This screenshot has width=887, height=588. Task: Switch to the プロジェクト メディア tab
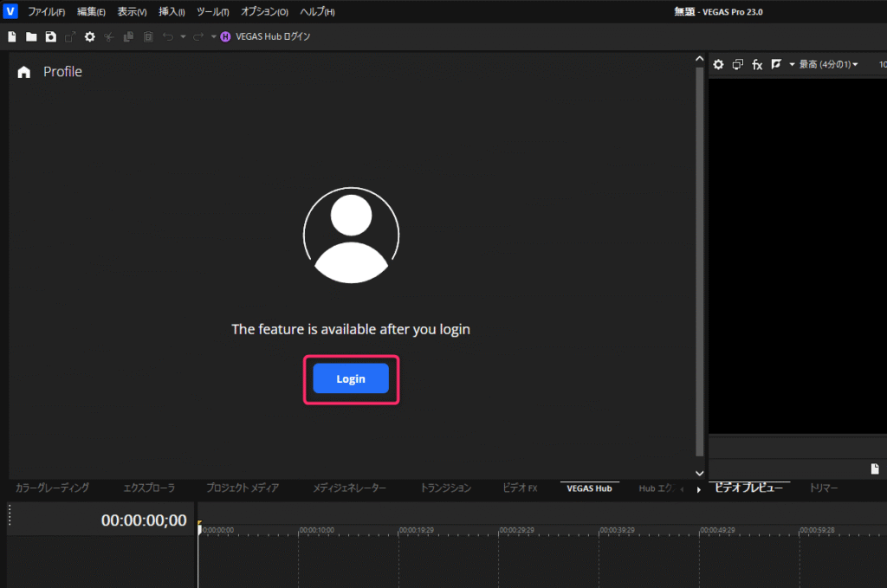coord(243,488)
